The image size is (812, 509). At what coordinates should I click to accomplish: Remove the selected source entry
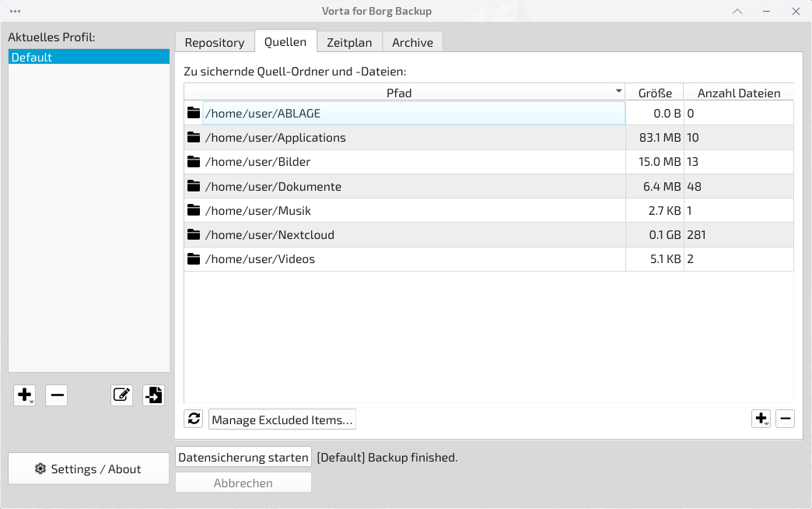[x=785, y=419]
